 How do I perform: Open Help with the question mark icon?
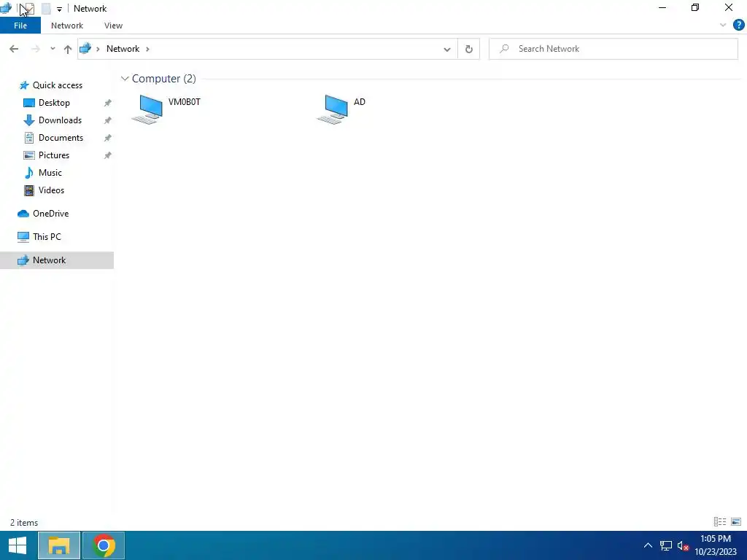pyautogui.click(x=738, y=25)
